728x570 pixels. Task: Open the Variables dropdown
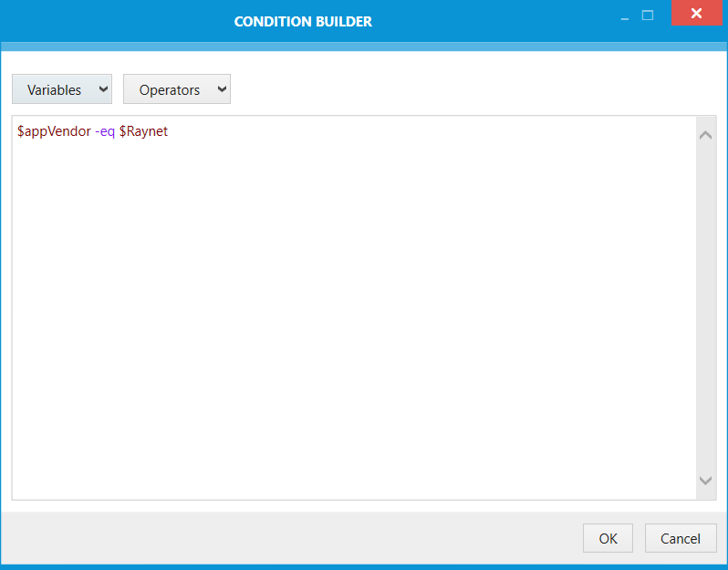point(62,89)
